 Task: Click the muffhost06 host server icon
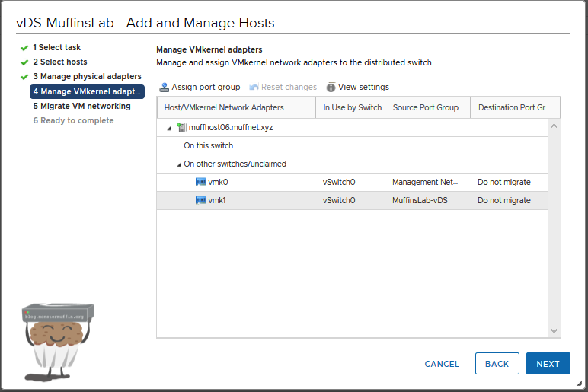click(181, 128)
